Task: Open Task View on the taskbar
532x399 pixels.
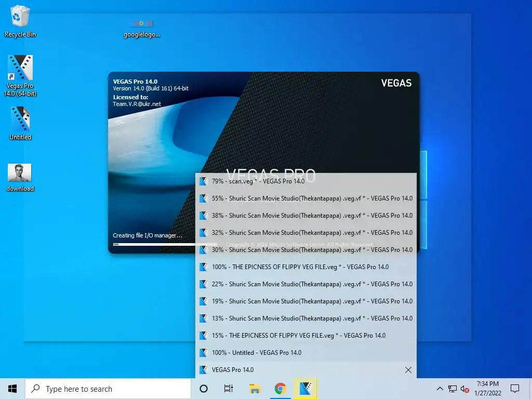Action: point(229,389)
